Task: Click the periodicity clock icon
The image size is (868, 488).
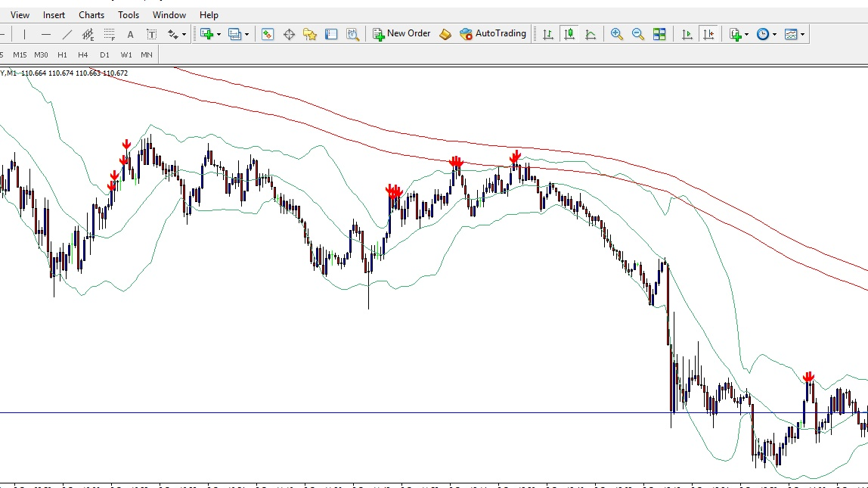Action: 763,34
